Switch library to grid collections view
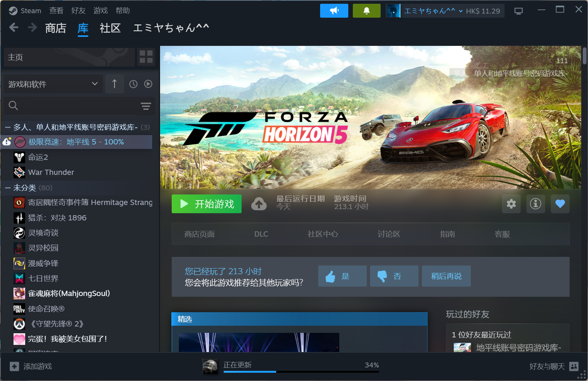This screenshot has width=588, height=381. [146, 57]
